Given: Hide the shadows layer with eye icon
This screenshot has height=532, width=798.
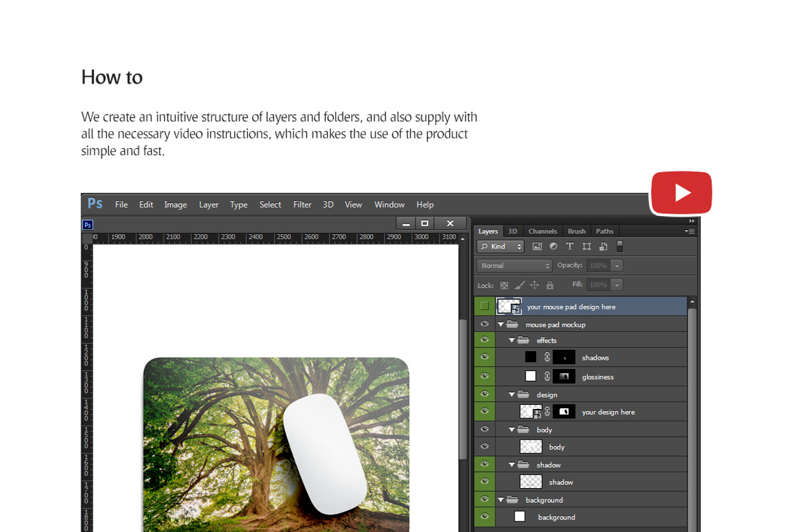Looking at the screenshot, I should click(x=484, y=357).
